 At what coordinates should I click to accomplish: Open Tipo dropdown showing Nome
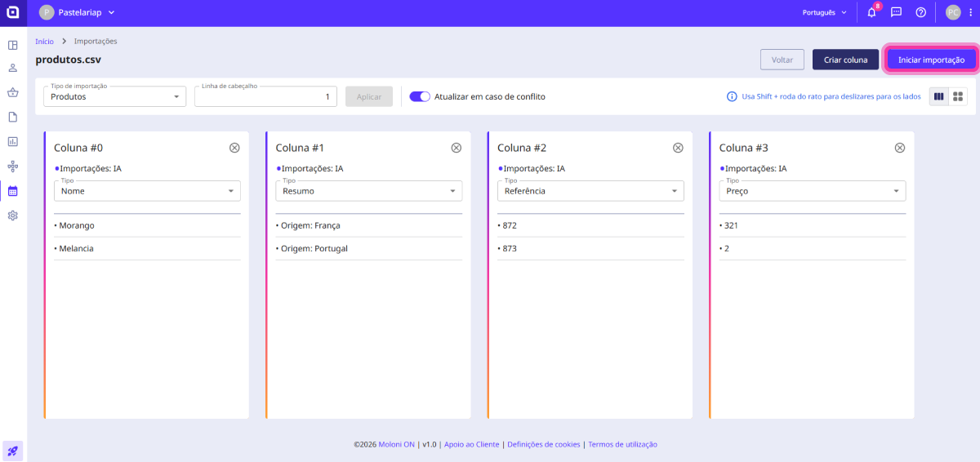click(x=147, y=191)
